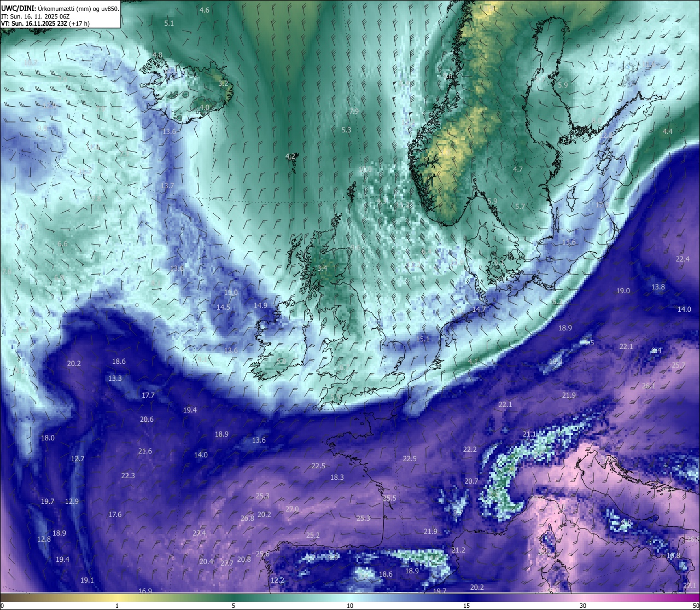The height and width of the screenshot is (610, 700).
Task: Click the 25.6 map value
Action: pyautogui.click(x=262, y=554)
